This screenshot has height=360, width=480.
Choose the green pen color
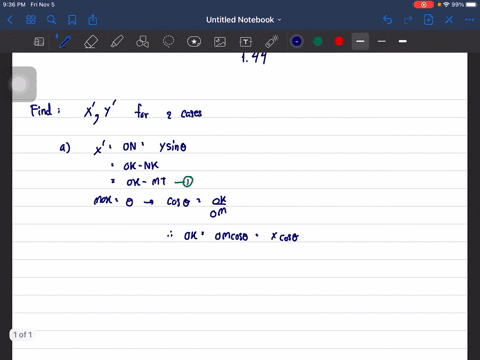[x=318, y=41]
